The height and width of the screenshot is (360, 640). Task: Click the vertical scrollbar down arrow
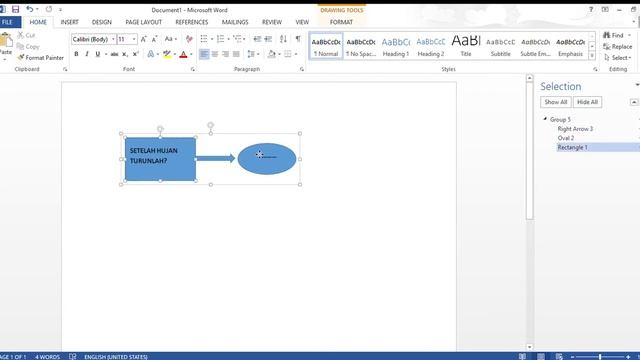pyautogui.click(x=529, y=347)
